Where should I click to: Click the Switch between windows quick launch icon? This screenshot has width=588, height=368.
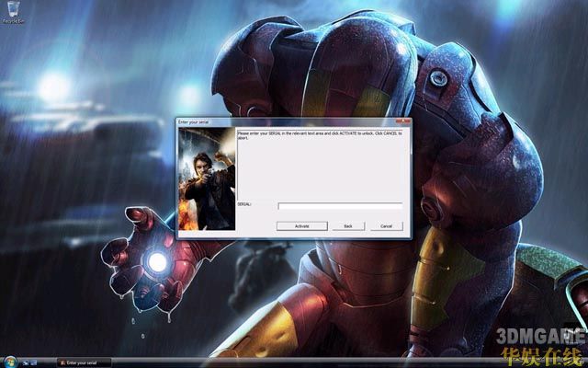[34, 362]
